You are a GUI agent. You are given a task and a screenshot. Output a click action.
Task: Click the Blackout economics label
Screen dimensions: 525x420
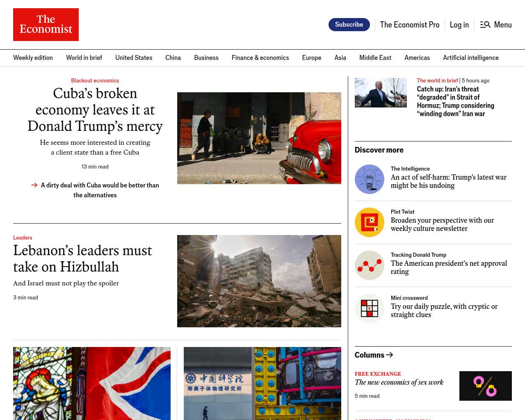click(95, 81)
